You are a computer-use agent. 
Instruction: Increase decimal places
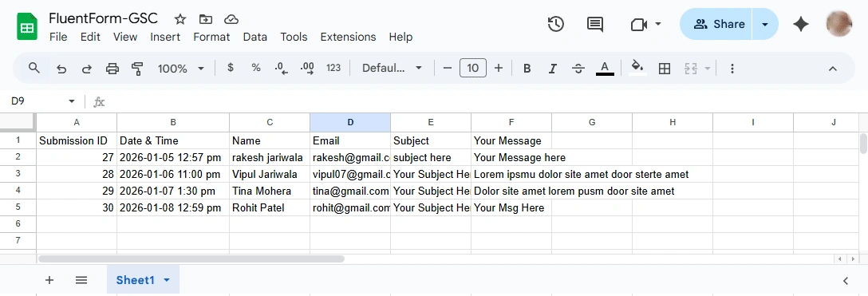[307, 68]
